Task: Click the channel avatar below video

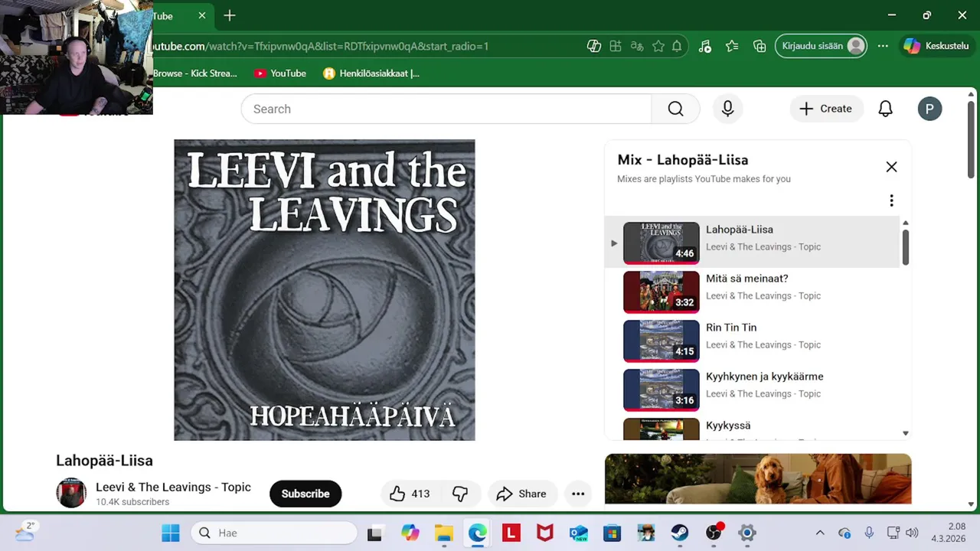Action: [x=71, y=493]
